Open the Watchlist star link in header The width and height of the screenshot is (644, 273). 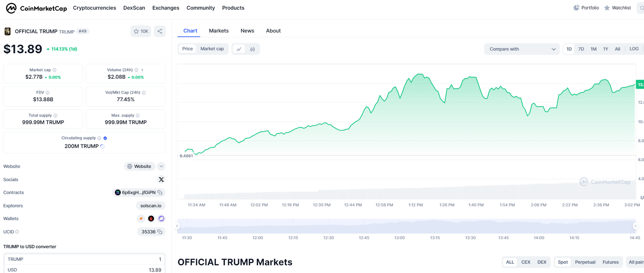(x=618, y=8)
